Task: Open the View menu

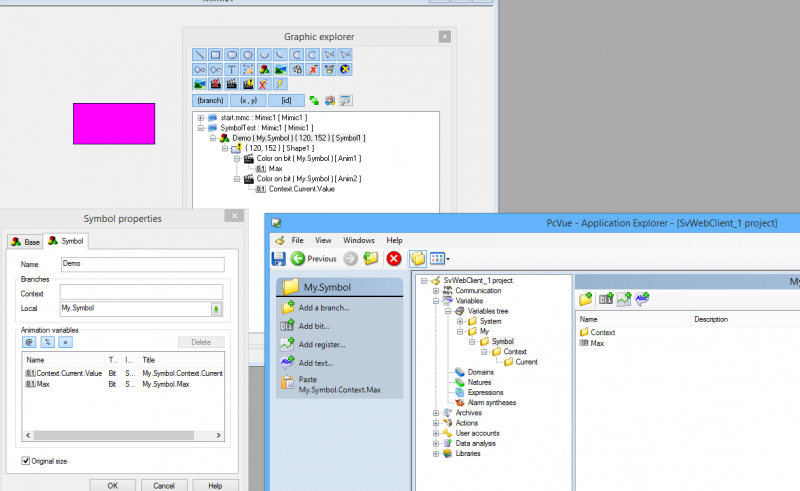Action: 323,240
